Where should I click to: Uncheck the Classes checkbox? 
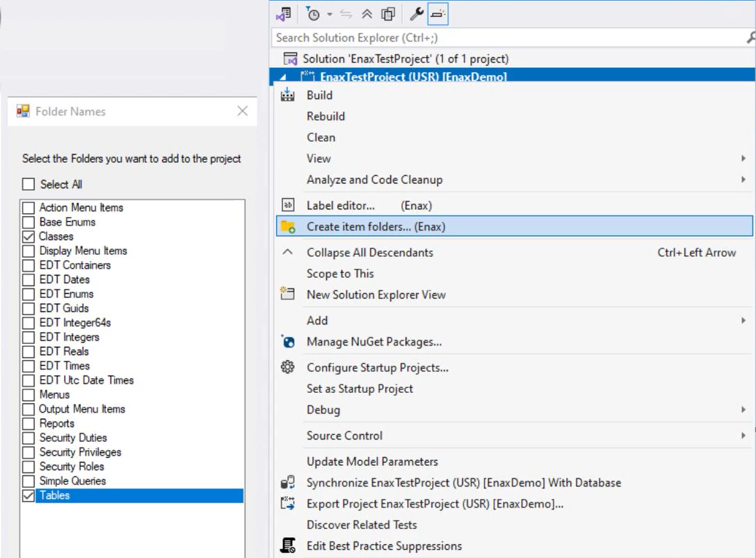[28, 237]
